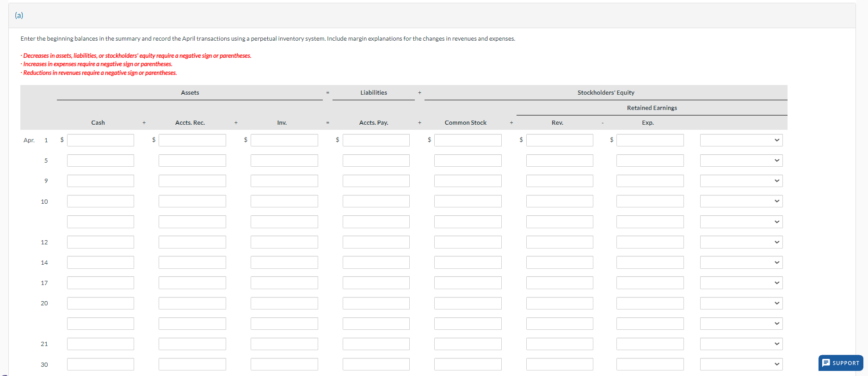The width and height of the screenshot is (868, 376).
Task: Click the Cash field for Apr. 1
Action: [x=100, y=140]
